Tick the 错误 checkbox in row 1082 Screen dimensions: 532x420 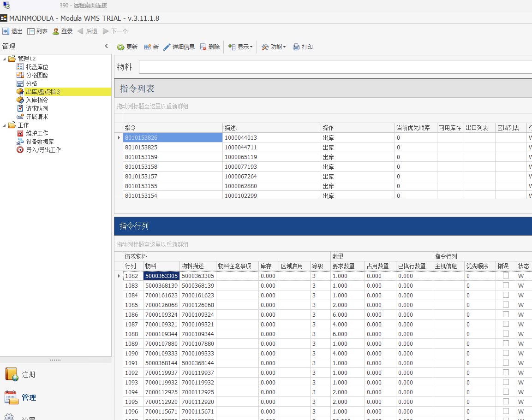coord(506,276)
